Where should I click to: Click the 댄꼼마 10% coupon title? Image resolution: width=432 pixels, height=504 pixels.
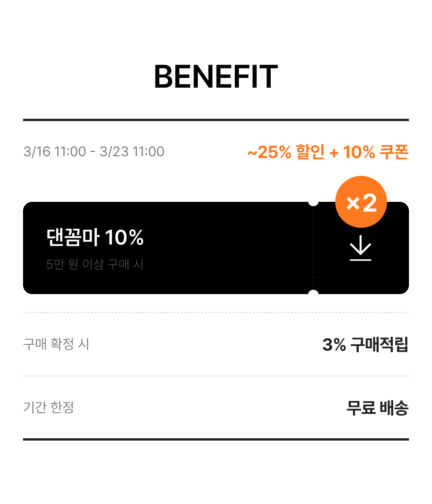[95, 237]
